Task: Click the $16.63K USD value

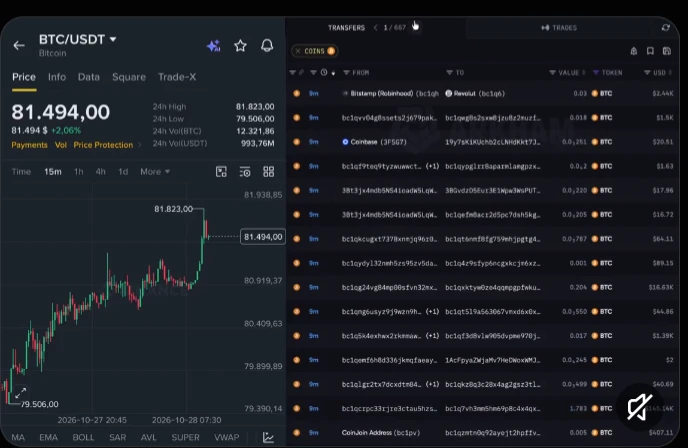Action: coord(661,287)
